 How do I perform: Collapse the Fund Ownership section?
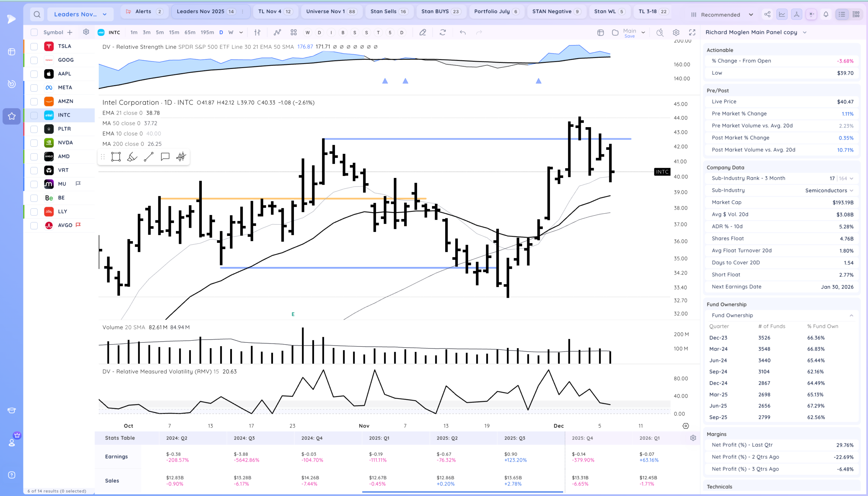[851, 315]
